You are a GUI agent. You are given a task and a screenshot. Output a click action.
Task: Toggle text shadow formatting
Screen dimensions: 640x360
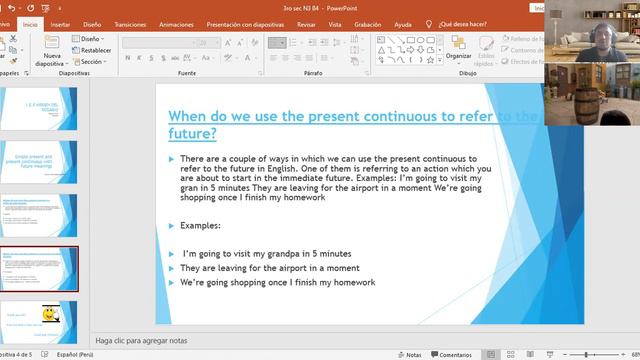pyautogui.click(x=163, y=58)
